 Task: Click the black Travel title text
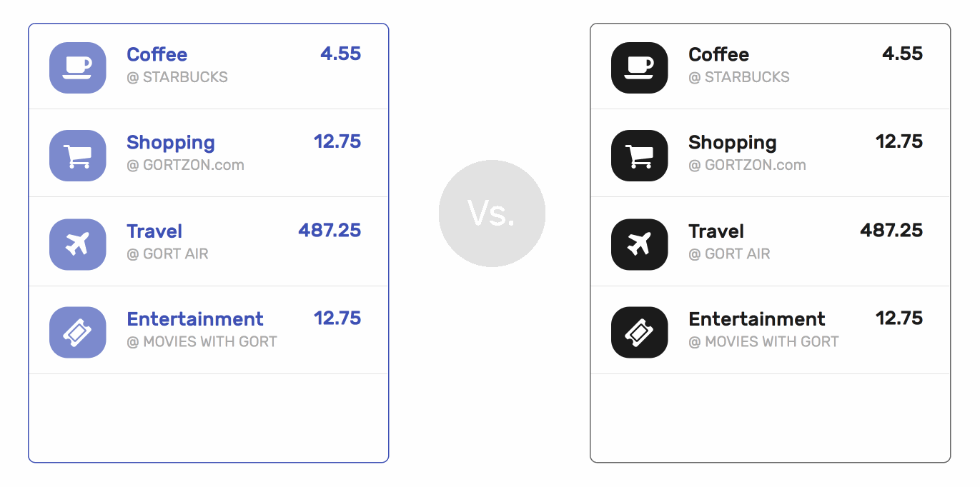coord(716,231)
